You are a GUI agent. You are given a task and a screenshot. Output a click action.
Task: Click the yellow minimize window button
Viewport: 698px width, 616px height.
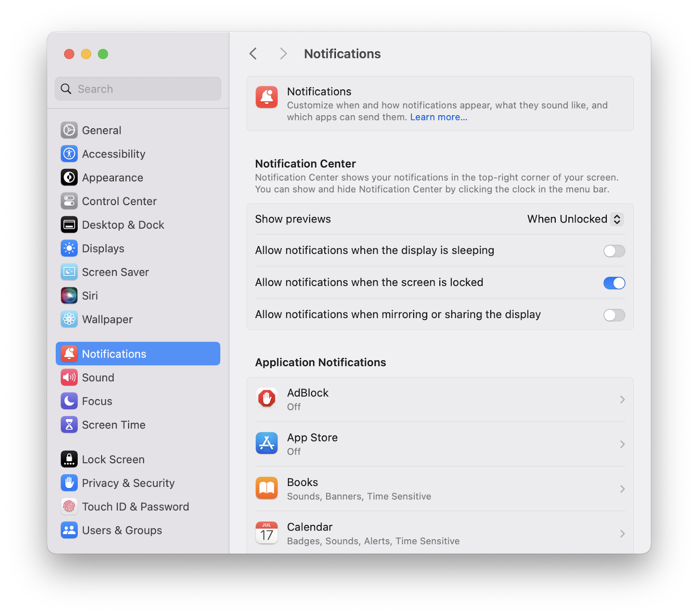86,54
